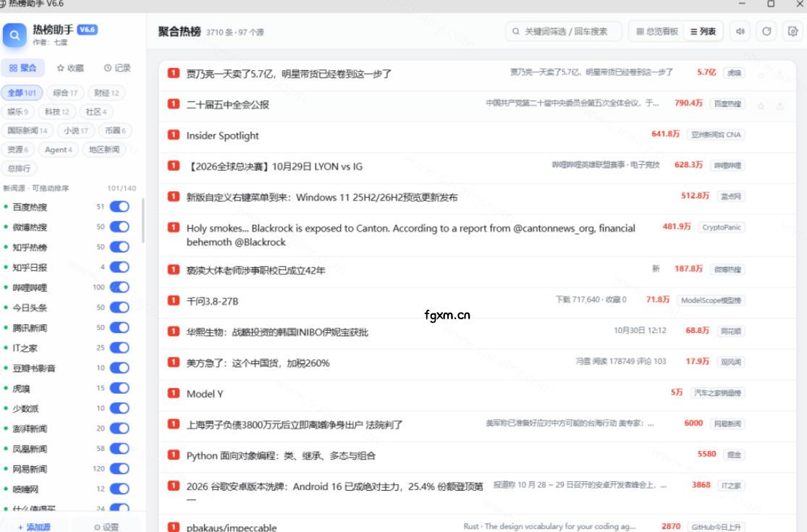
Task: Click the 亚洲新闻台 CNA source tag
Action: click(x=716, y=135)
